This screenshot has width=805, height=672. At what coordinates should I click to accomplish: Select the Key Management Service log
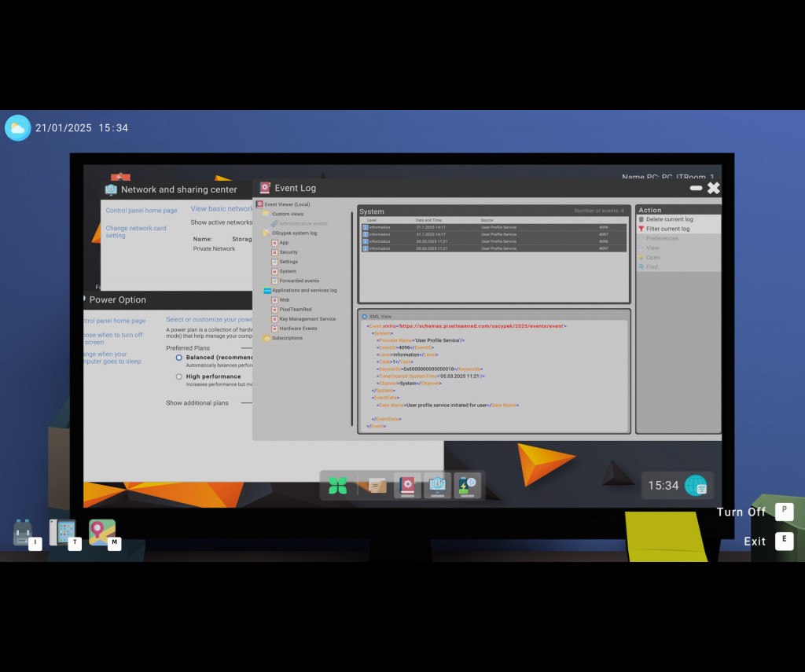tap(307, 319)
